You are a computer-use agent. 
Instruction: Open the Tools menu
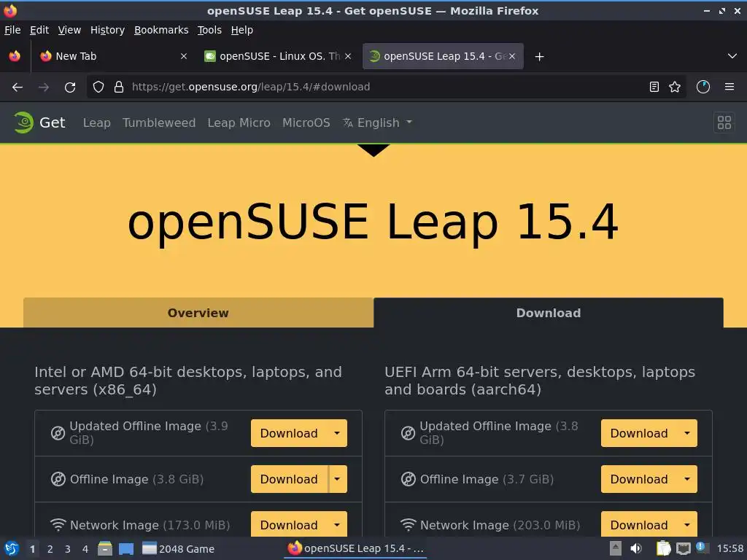coord(209,30)
